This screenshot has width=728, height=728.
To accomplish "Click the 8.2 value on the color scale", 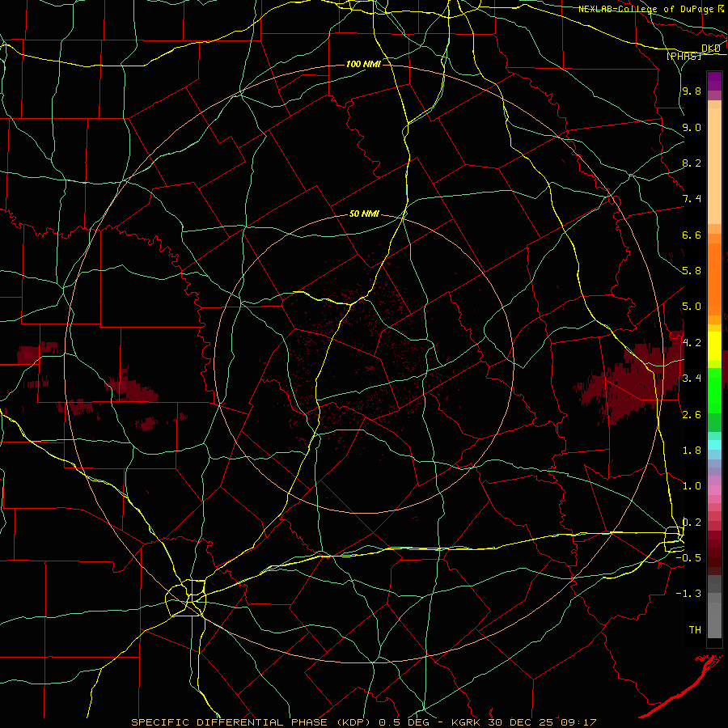I will tap(692, 163).
